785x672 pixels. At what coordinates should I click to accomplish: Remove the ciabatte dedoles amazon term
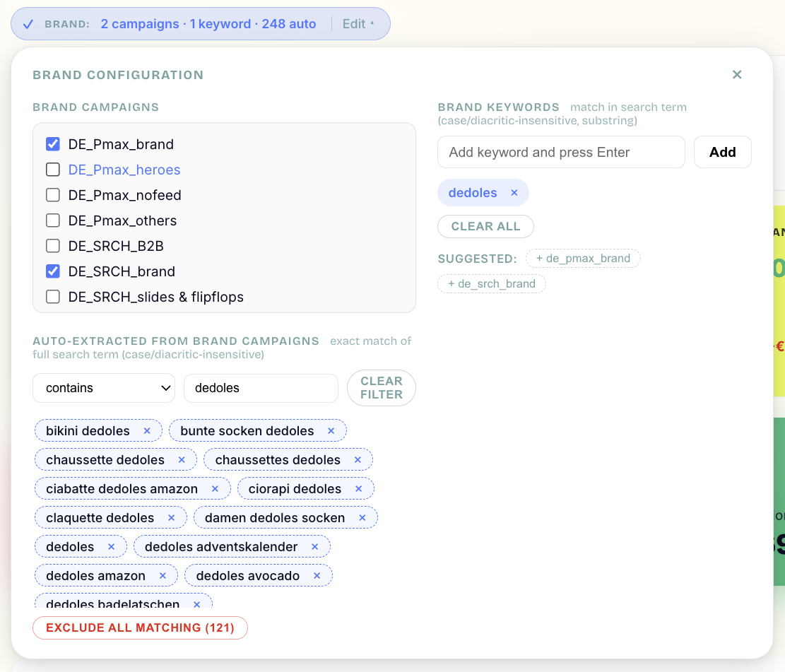[216, 489]
